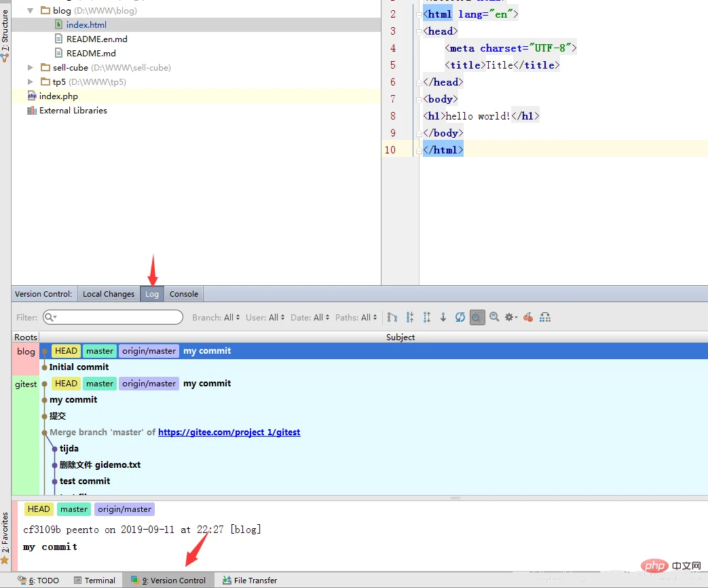Click the Cherry-pick cherries icon
This screenshot has height=588, width=708.
pos(528,317)
